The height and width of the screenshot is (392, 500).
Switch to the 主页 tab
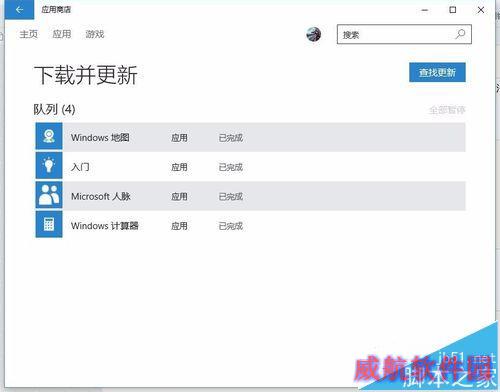(28, 34)
